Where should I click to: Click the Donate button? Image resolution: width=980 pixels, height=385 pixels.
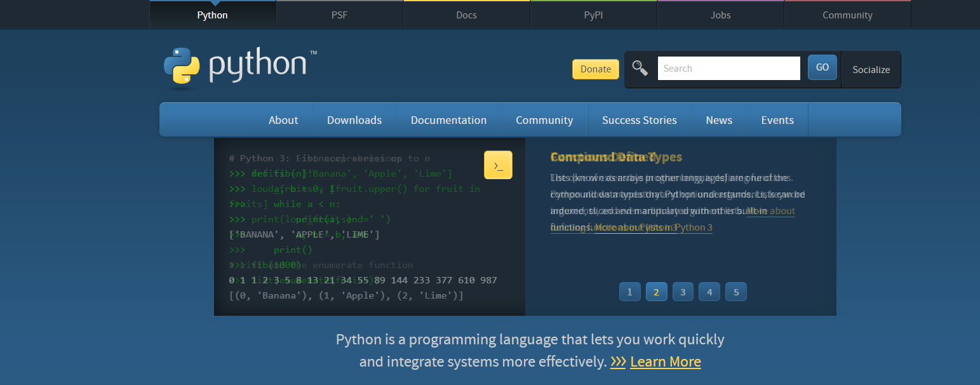[596, 69]
